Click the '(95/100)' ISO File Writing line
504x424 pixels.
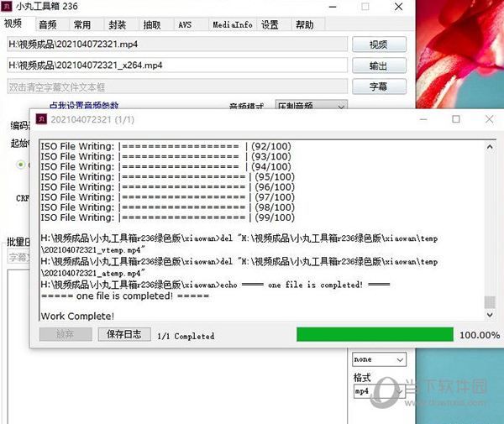pyautogui.click(x=168, y=176)
